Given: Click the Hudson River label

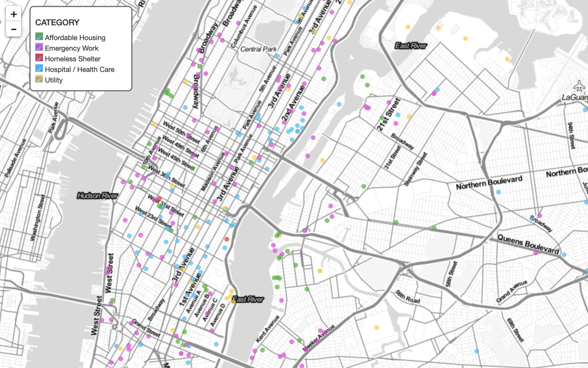Looking at the screenshot, I should pyautogui.click(x=97, y=196).
